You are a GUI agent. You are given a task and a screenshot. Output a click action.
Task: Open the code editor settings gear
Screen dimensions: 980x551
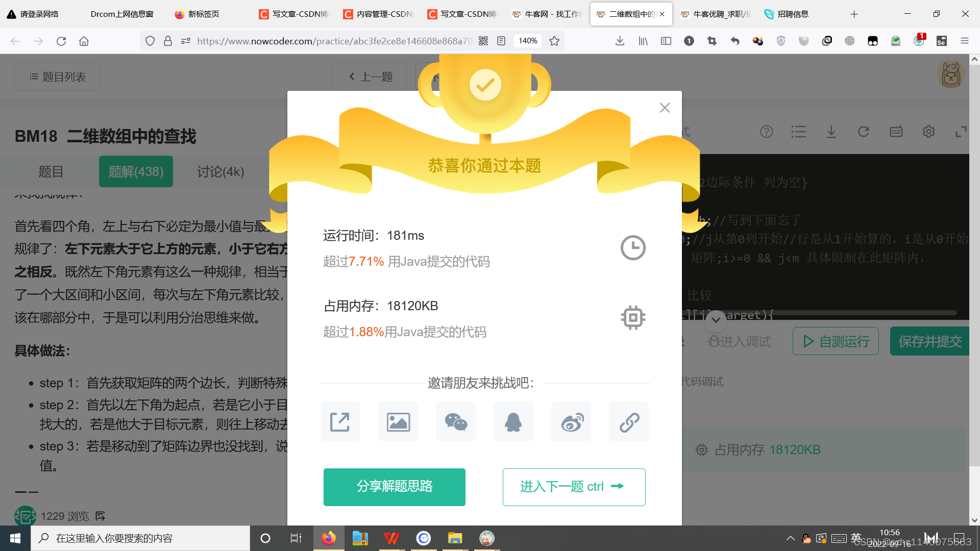pos(928,132)
